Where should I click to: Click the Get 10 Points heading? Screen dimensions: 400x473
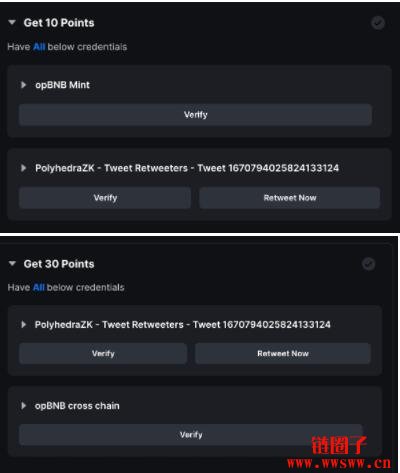tap(59, 23)
